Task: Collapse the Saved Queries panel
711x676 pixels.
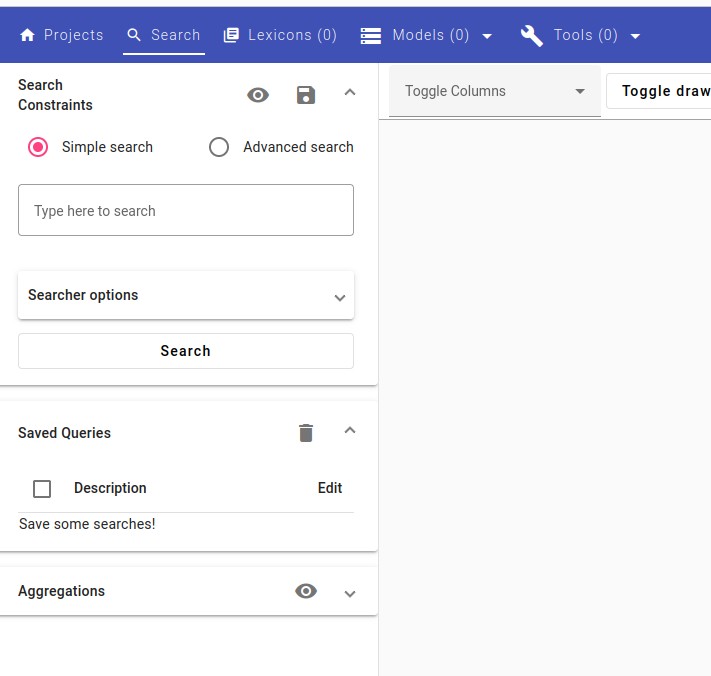Action: [349, 430]
